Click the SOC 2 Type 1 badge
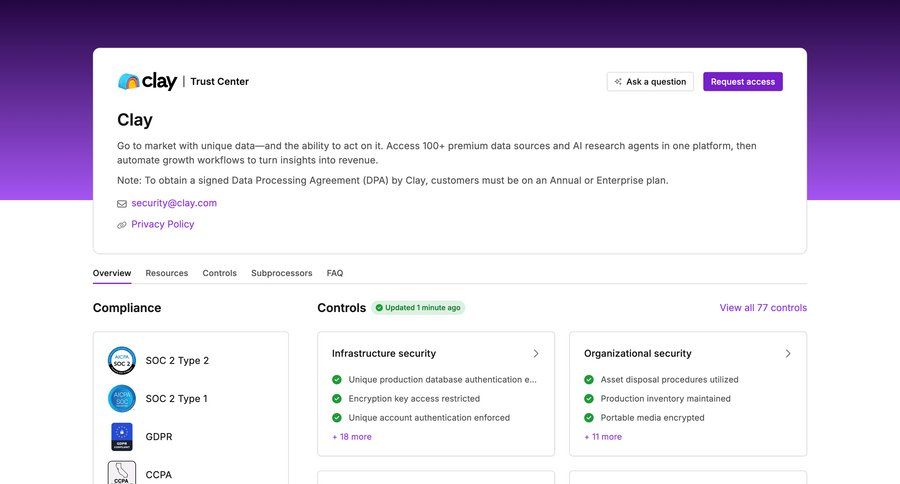This screenshot has height=484, width=900. [x=122, y=398]
